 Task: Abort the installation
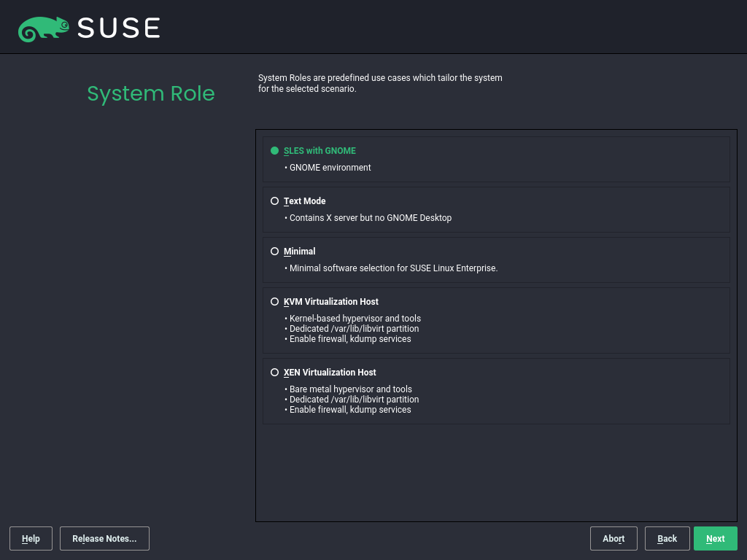click(614, 539)
